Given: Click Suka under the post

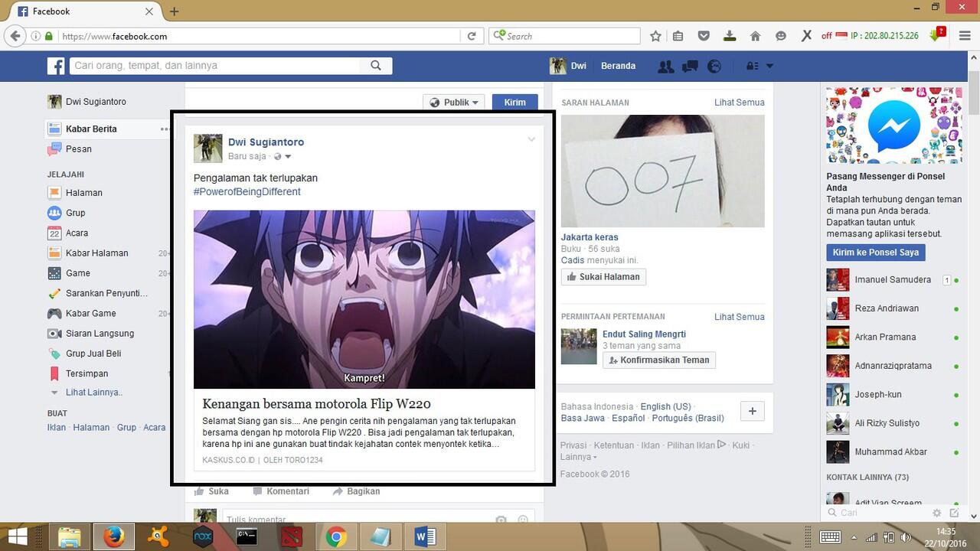Looking at the screenshot, I should [211, 491].
